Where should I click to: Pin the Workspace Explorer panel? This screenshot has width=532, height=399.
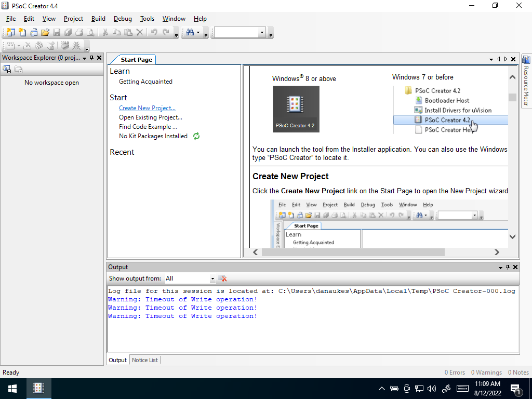coord(91,58)
